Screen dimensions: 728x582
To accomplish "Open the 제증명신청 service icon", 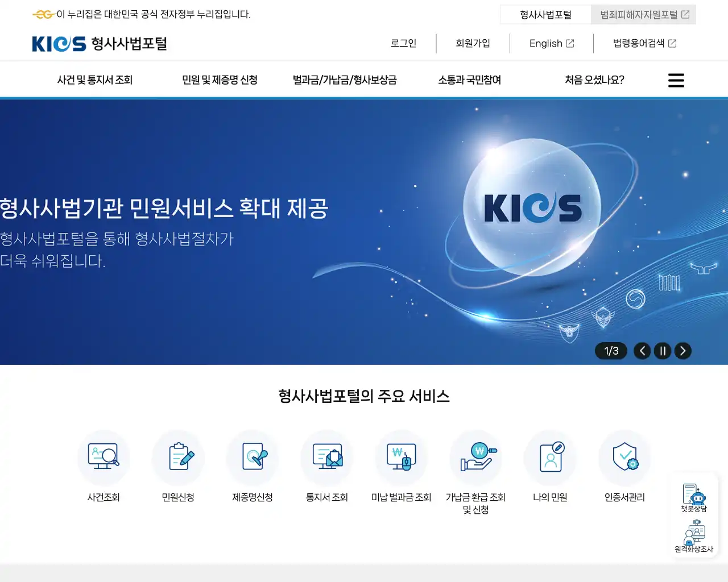I will (253, 457).
